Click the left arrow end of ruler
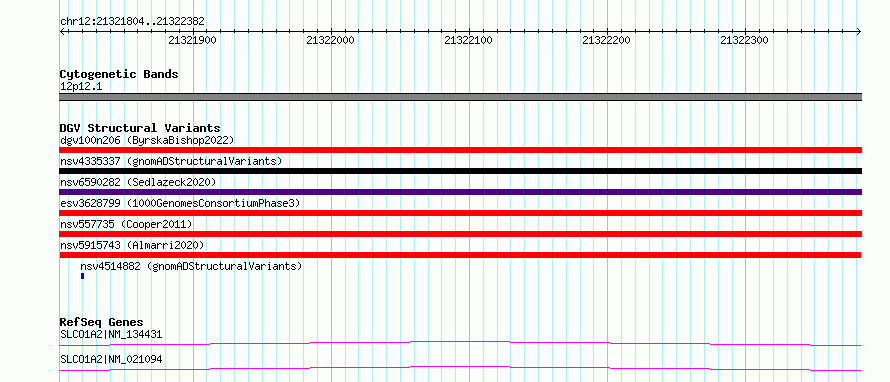 tap(62, 31)
